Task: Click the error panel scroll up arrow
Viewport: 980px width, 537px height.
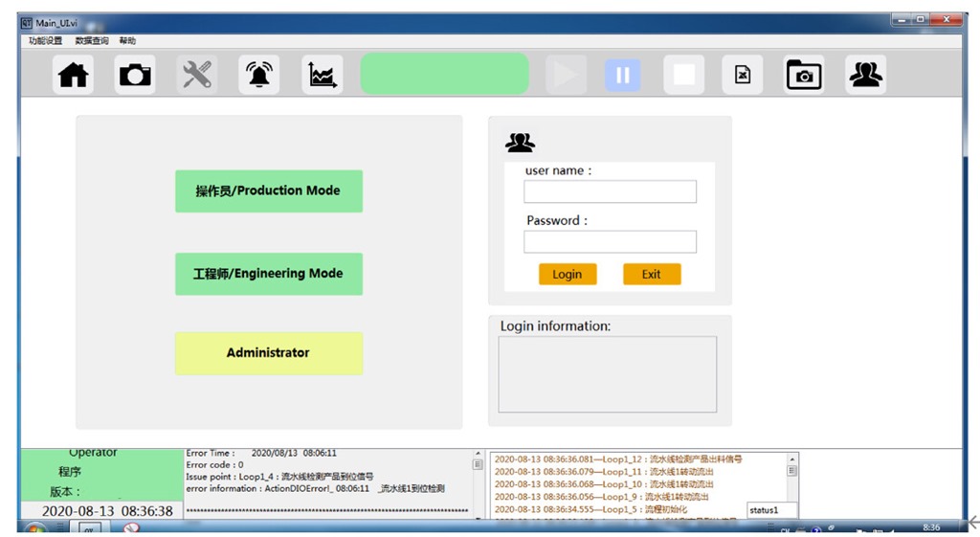Action: coord(479,454)
